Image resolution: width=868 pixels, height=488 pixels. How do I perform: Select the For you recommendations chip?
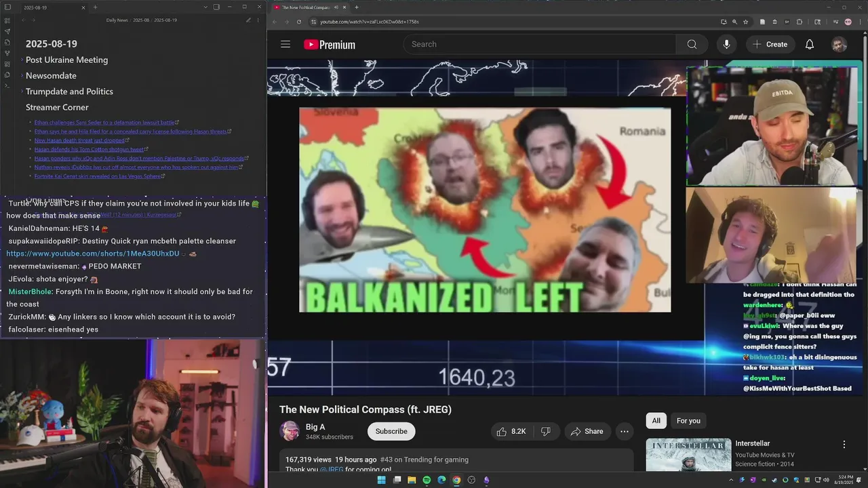[x=688, y=421]
